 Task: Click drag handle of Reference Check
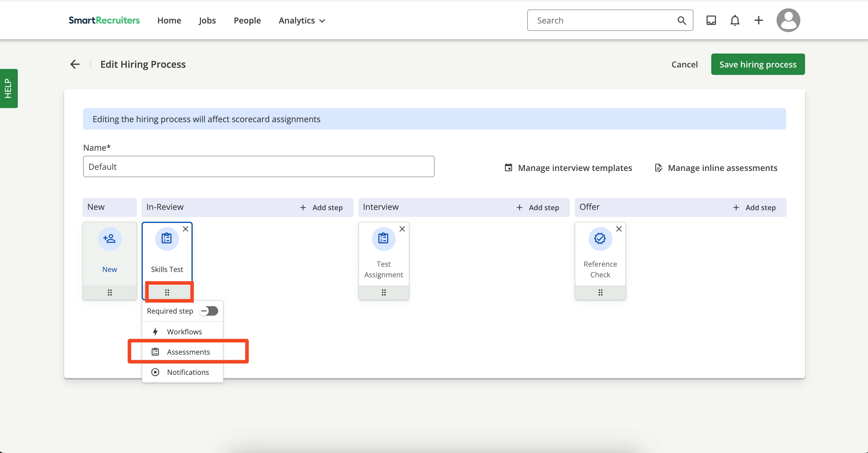(x=600, y=292)
